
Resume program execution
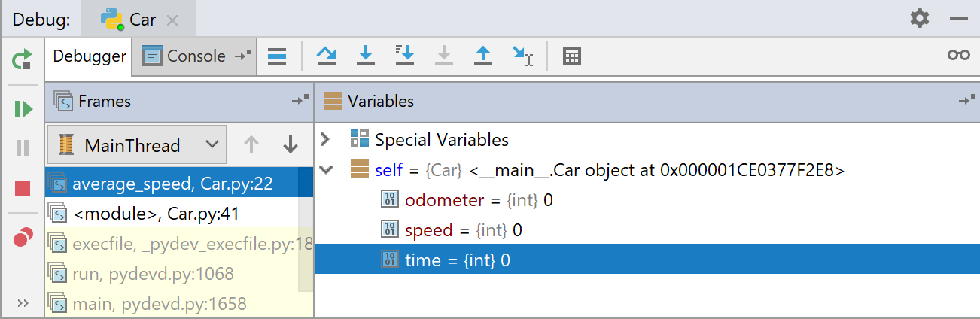[x=23, y=109]
